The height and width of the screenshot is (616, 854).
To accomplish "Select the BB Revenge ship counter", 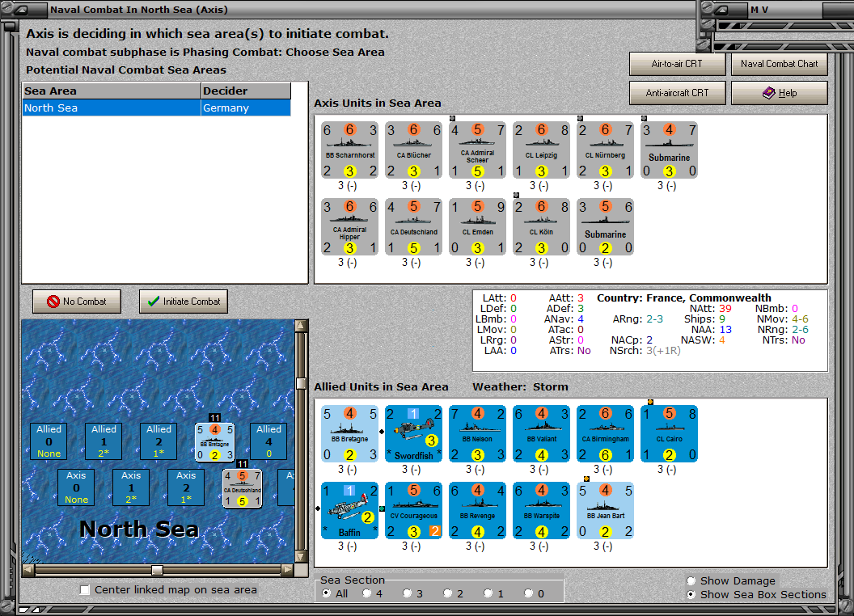I will click(478, 511).
